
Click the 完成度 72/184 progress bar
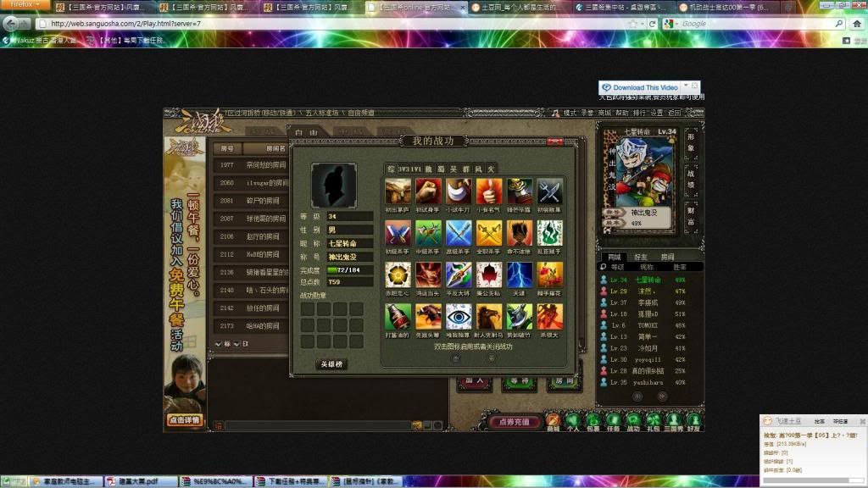click(x=349, y=270)
